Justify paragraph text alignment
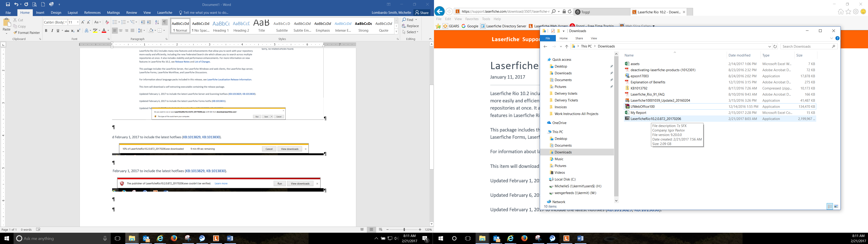This screenshot has width=868, height=244. pyautogui.click(x=132, y=31)
